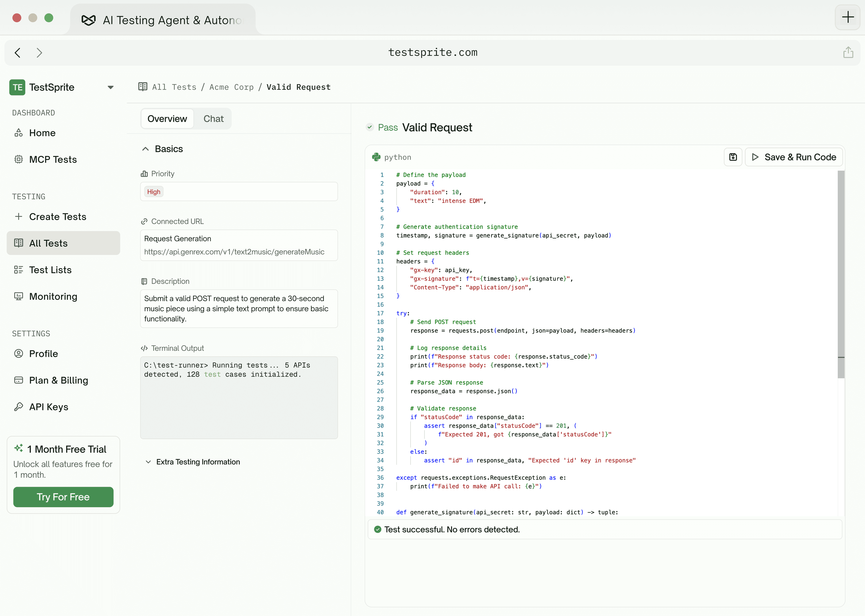Click the Python language icon
865x616 pixels.
click(x=376, y=157)
